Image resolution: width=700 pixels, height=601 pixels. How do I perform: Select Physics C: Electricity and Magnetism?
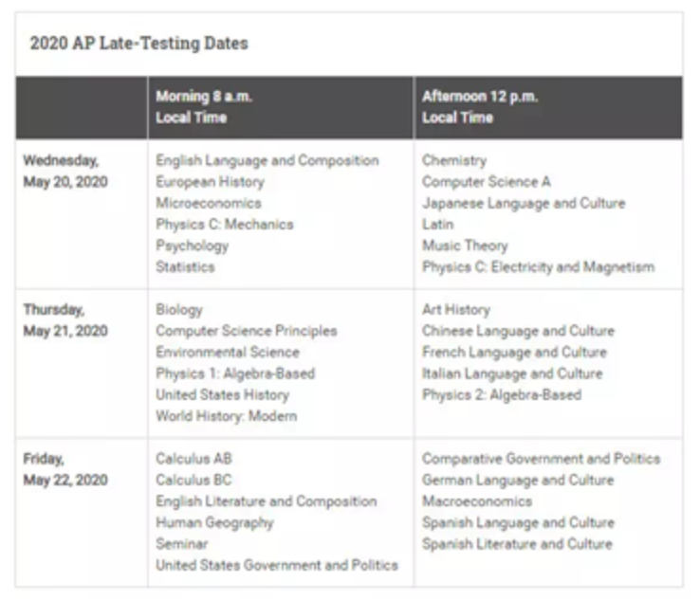point(538,267)
